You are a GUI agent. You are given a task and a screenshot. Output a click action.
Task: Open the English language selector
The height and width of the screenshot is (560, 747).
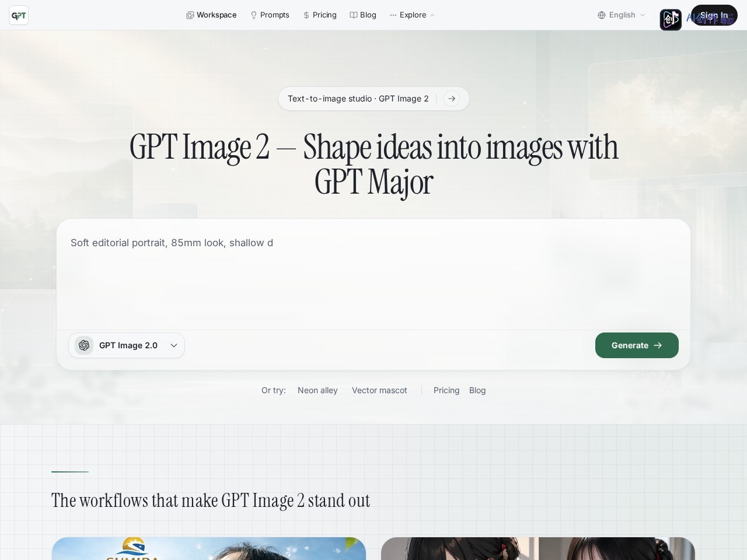[x=622, y=15]
